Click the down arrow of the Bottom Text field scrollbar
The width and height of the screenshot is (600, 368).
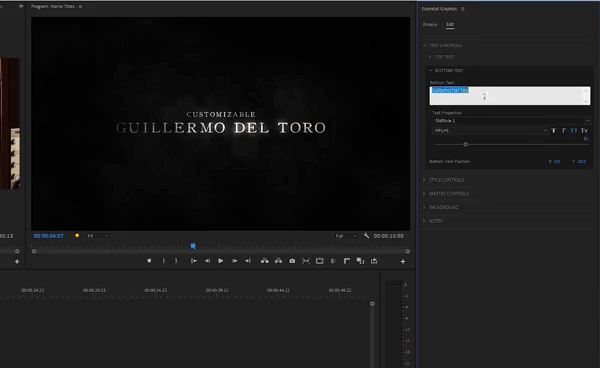[586, 101]
